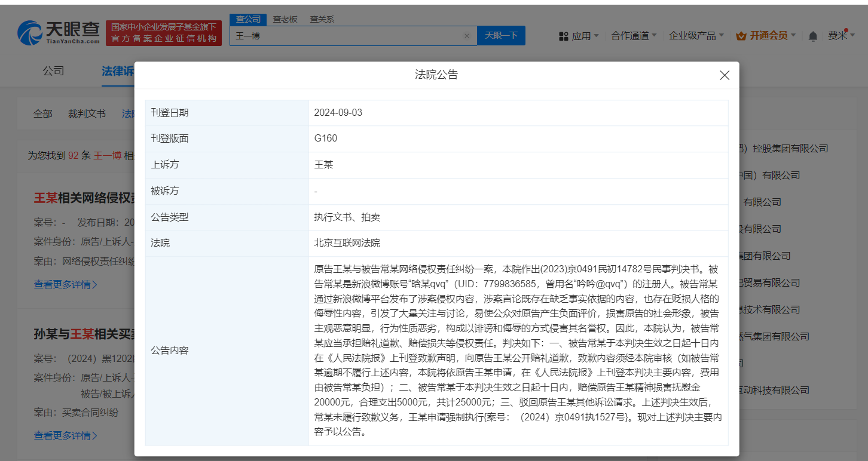Click the 开通会员 crown icon
Viewport: 868px width, 461px height.
(x=740, y=35)
